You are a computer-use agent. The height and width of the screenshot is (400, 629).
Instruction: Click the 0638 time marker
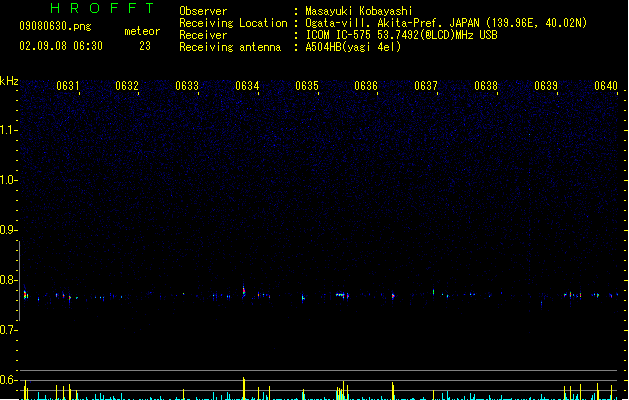486,86
